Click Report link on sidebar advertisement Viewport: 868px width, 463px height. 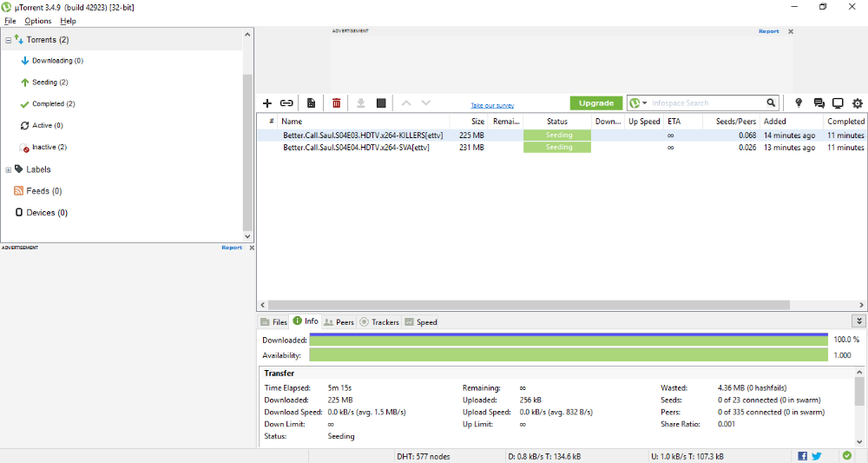232,248
